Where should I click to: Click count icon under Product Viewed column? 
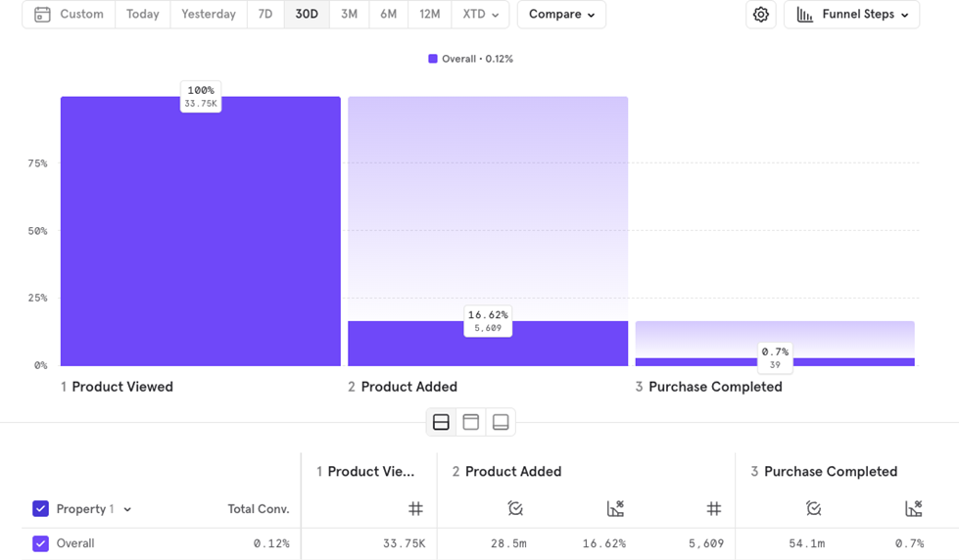415,508
